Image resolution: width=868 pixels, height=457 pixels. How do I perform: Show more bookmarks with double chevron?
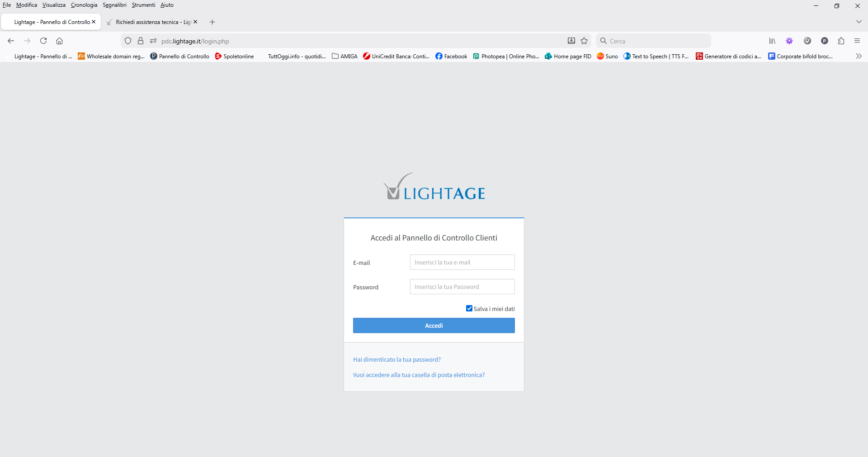(859, 56)
